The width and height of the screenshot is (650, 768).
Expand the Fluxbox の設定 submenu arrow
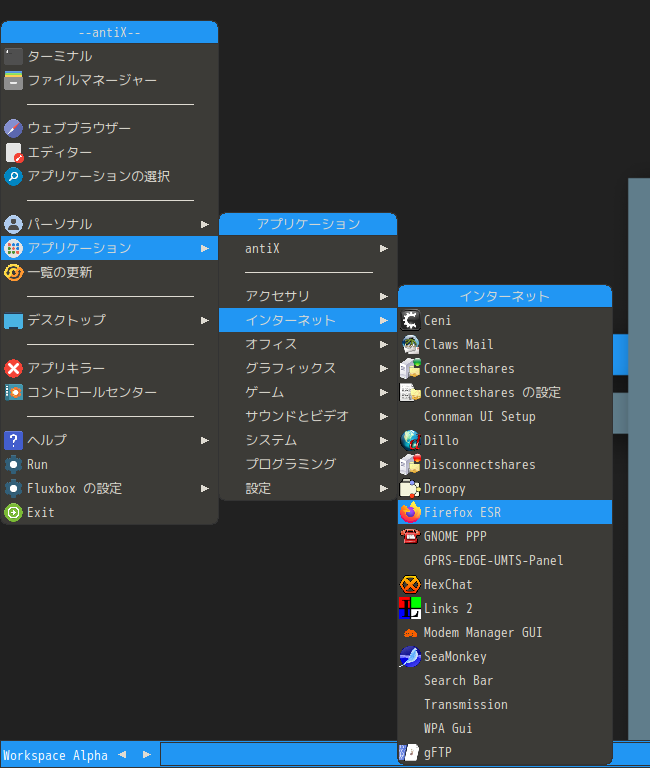(x=205, y=488)
